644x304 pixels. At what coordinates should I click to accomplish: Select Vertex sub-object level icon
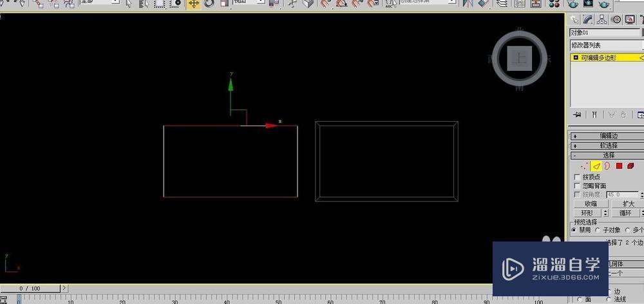(585, 166)
